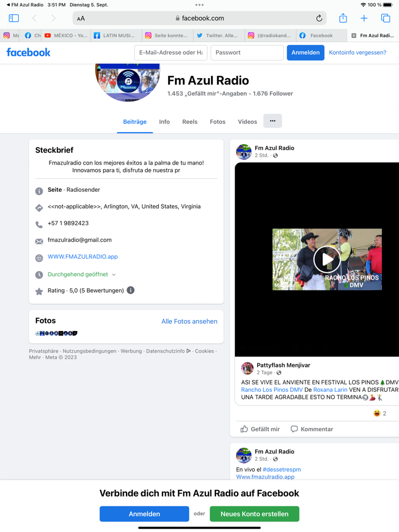Go back with Safari back arrow

point(34,18)
